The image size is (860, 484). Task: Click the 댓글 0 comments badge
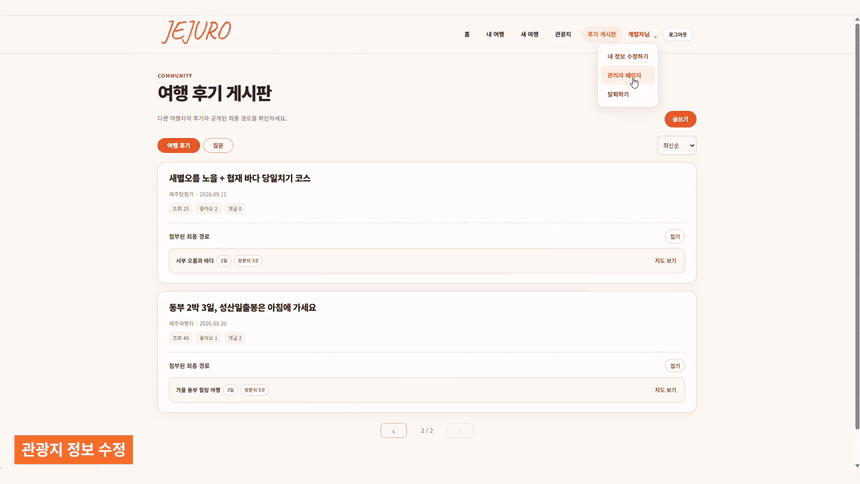235,209
